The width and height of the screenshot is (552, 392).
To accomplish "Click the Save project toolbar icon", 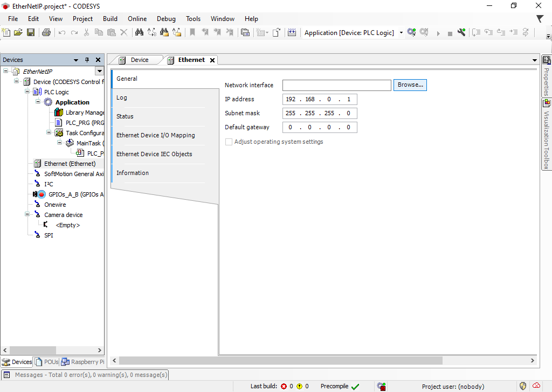I will [x=31, y=33].
